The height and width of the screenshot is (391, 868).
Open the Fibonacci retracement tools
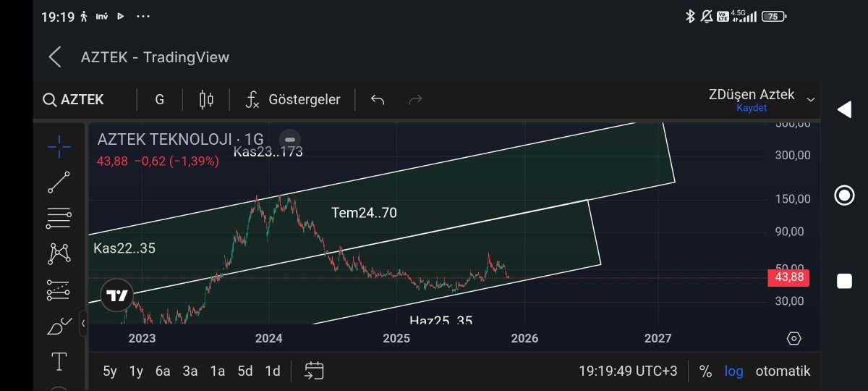tap(59, 217)
